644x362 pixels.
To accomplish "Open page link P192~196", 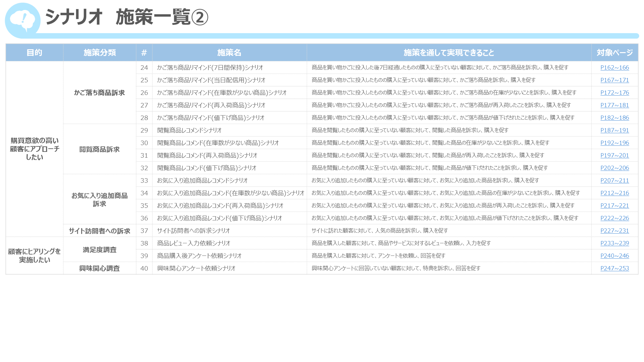I will point(614,143).
